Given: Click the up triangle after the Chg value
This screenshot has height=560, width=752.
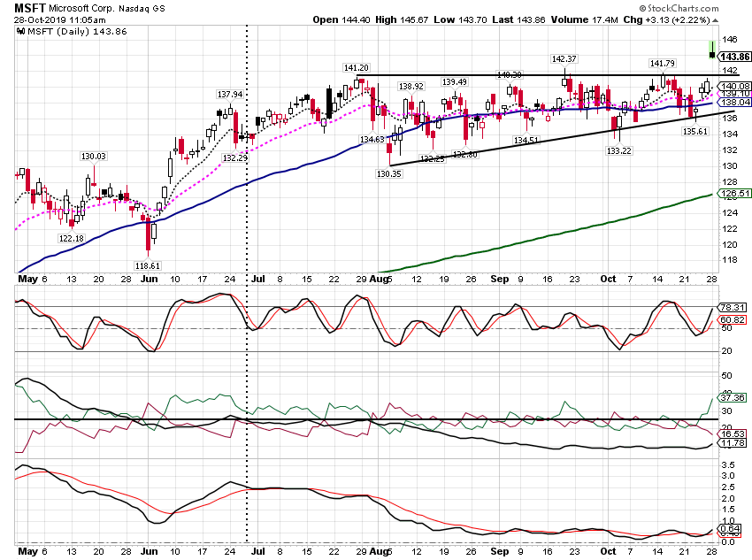Looking at the screenshot, I should pyautogui.click(x=715, y=20).
